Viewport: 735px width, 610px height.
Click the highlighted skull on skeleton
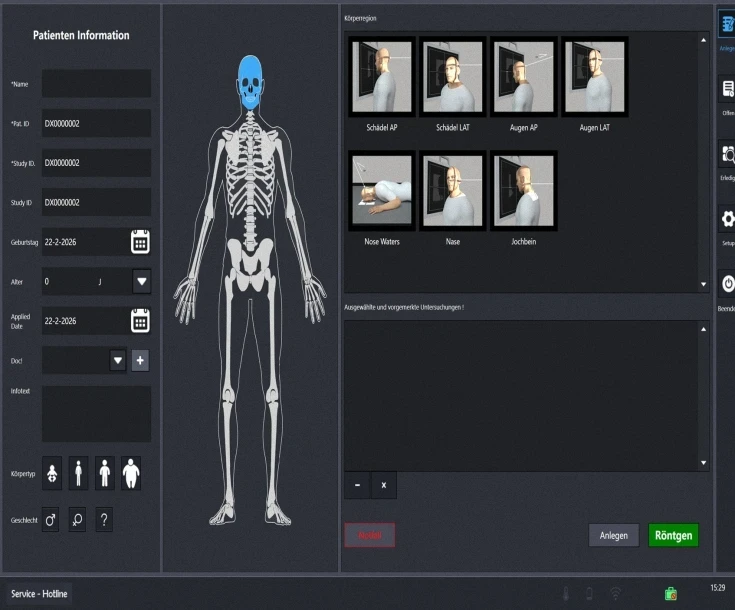[250, 83]
